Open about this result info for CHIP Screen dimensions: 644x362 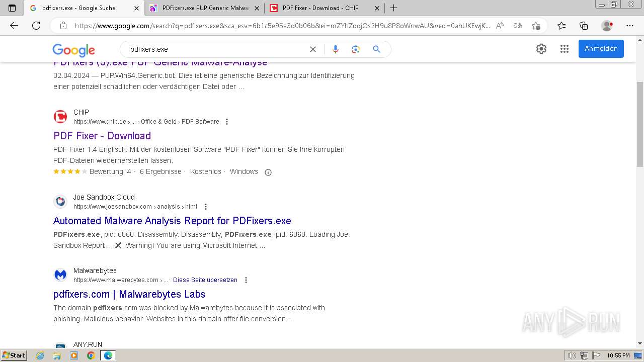tap(268, 172)
